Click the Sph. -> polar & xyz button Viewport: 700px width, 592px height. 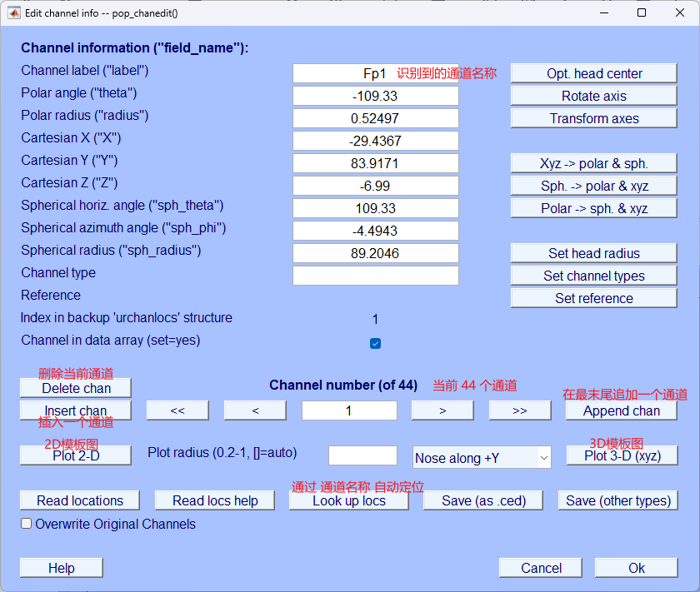point(593,186)
